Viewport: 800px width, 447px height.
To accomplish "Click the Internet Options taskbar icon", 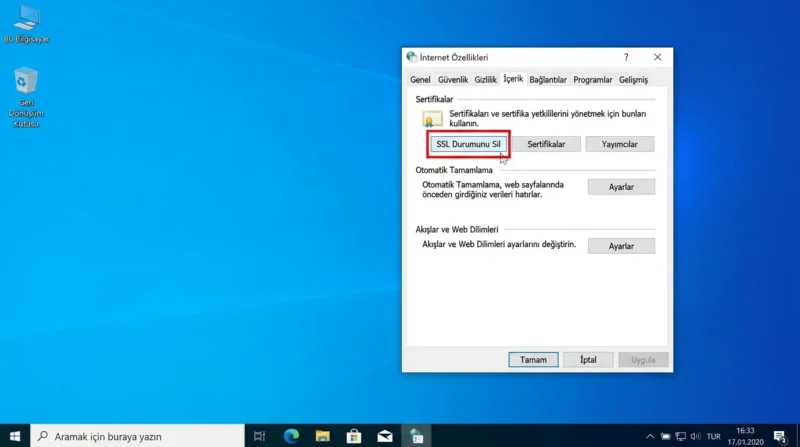I will click(x=416, y=436).
